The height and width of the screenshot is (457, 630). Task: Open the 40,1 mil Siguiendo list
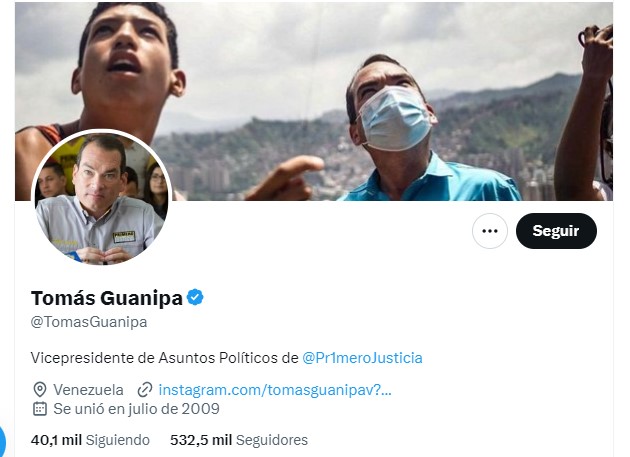pyautogui.click(x=90, y=440)
